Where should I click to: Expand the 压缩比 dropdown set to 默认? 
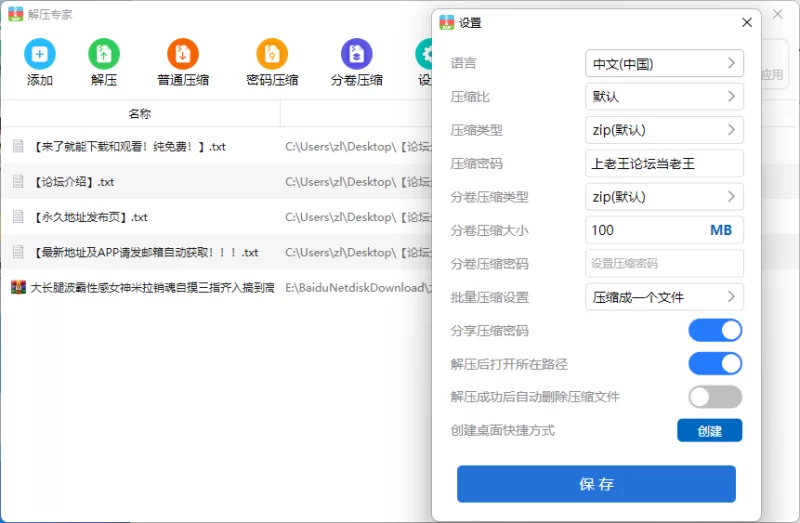pos(664,97)
